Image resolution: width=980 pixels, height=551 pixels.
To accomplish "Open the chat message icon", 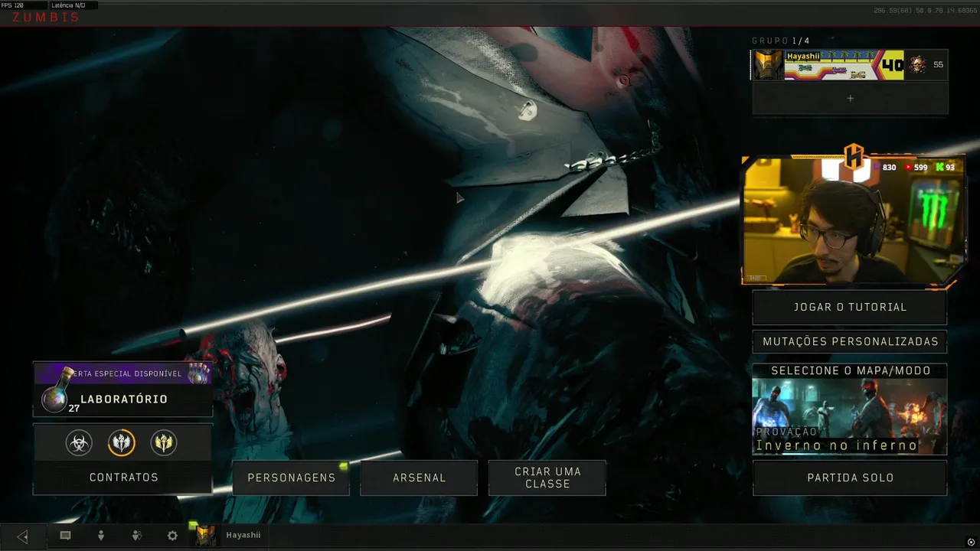I will 65,536.
